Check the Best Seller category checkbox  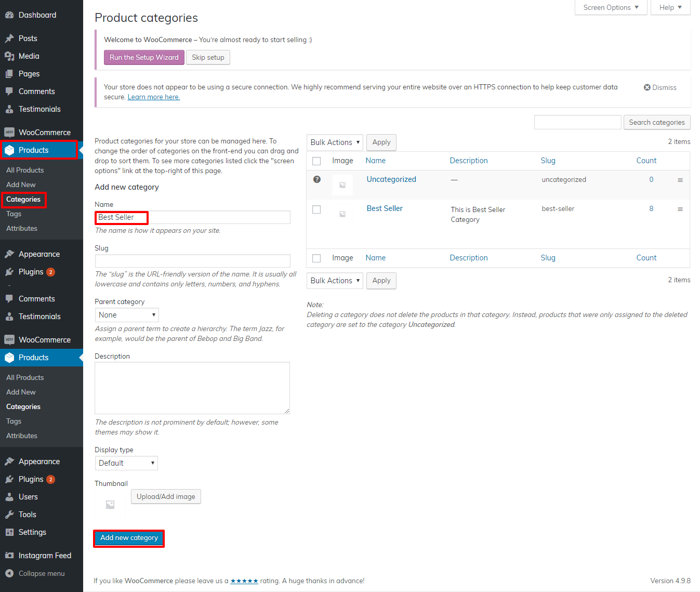(x=316, y=209)
